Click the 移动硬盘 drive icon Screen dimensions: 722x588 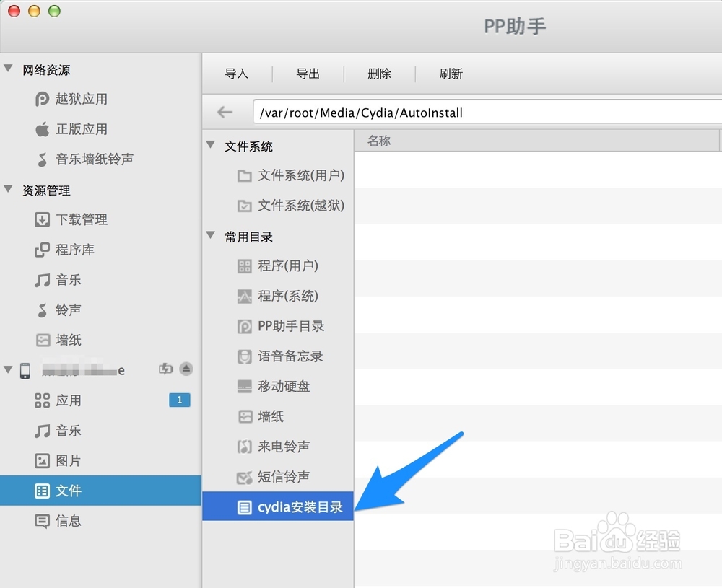click(245, 387)
